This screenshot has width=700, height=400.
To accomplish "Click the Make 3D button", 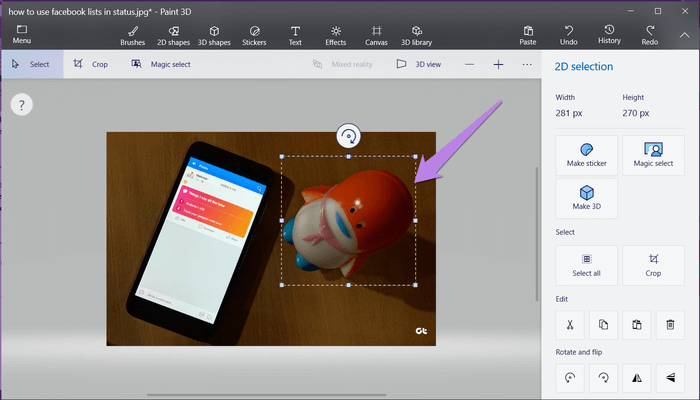I will [x=586, y=197].
